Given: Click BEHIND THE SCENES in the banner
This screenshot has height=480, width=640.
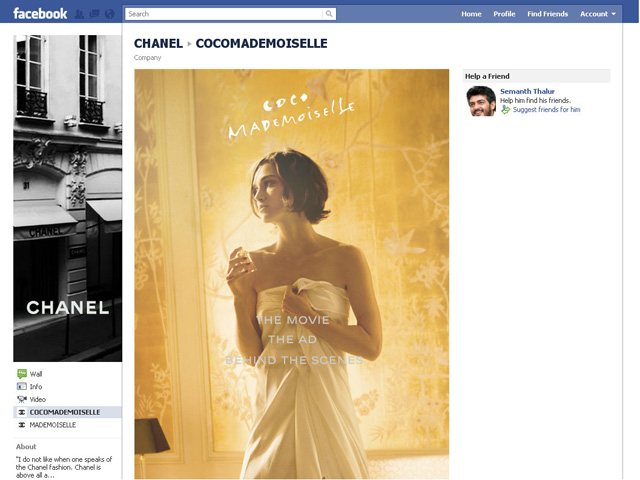Looking at the screenshot, I should pos(294,360).
